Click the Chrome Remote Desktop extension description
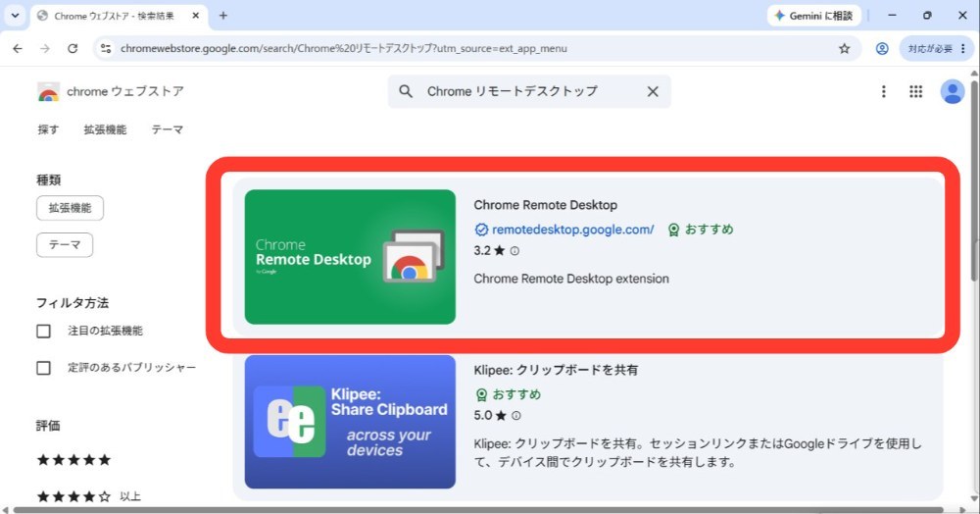 (x=571, y=279)
